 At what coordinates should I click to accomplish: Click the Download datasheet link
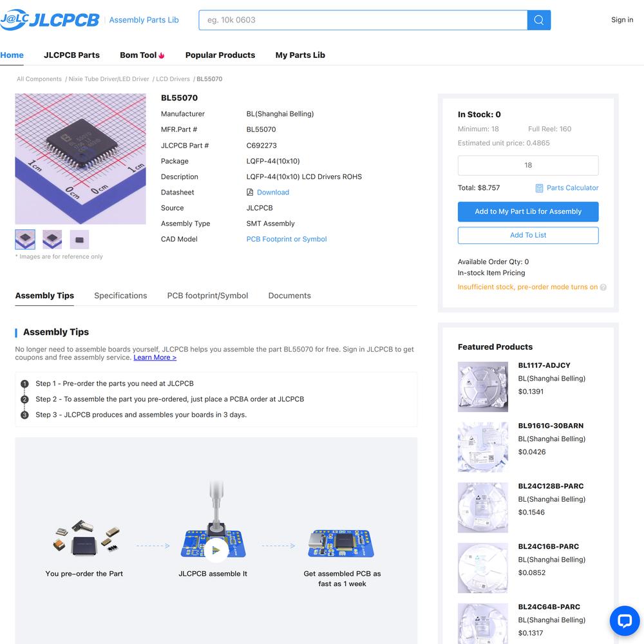[x=272, y=192]
